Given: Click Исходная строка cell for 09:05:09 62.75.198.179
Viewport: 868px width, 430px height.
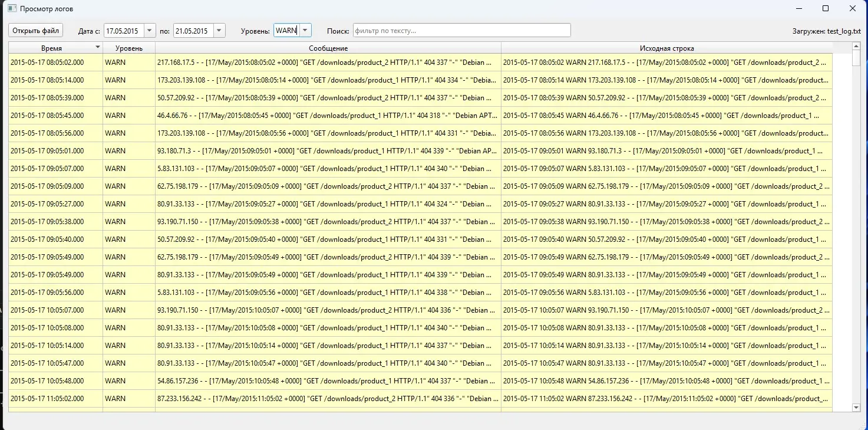Looking at the screenshot, I should pyautogui.click(x=666, y=186).
